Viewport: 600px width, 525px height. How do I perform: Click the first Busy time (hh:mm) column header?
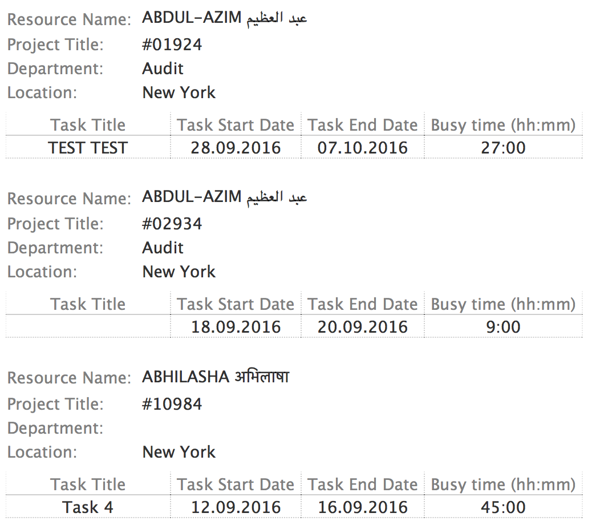coord(503,125)
